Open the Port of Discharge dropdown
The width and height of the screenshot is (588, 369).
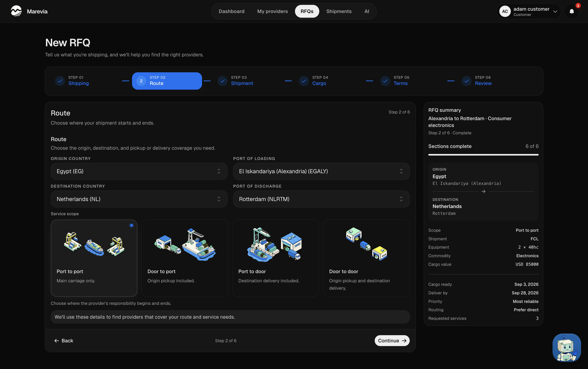(321, 199)
